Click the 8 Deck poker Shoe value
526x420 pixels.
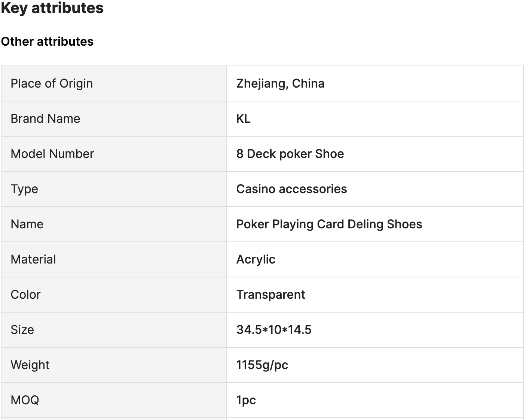290,154
